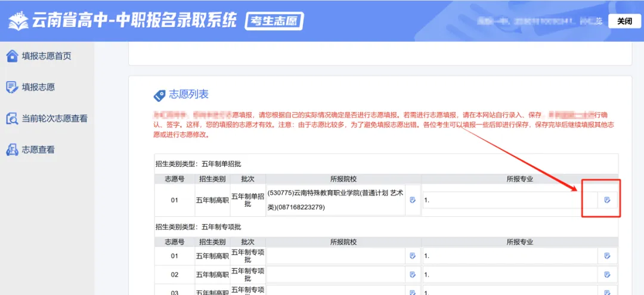Open 填报志愿 in sidebar
Viewport: 644px width, 295px height.
point(38,87)
